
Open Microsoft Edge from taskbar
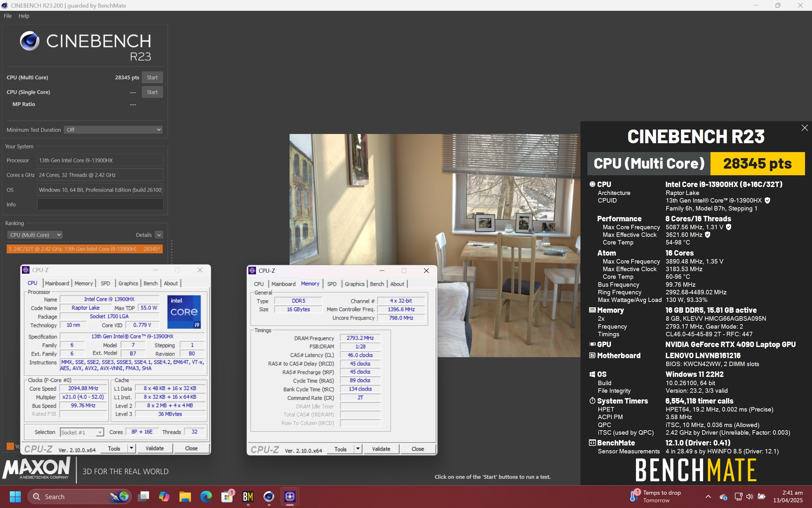point(206,496)
